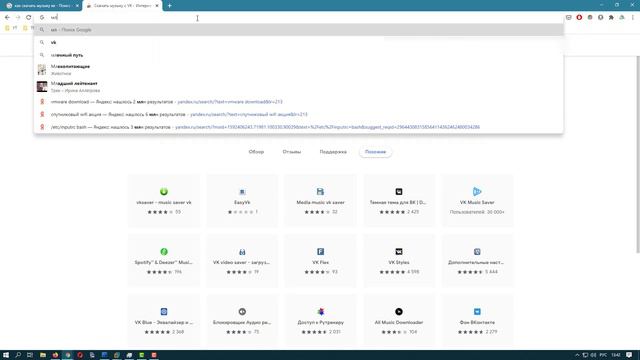Open the VK Blue equalizer extension icon
The width and height of the screenshot is (640, 360).
(x=164, y=311)
